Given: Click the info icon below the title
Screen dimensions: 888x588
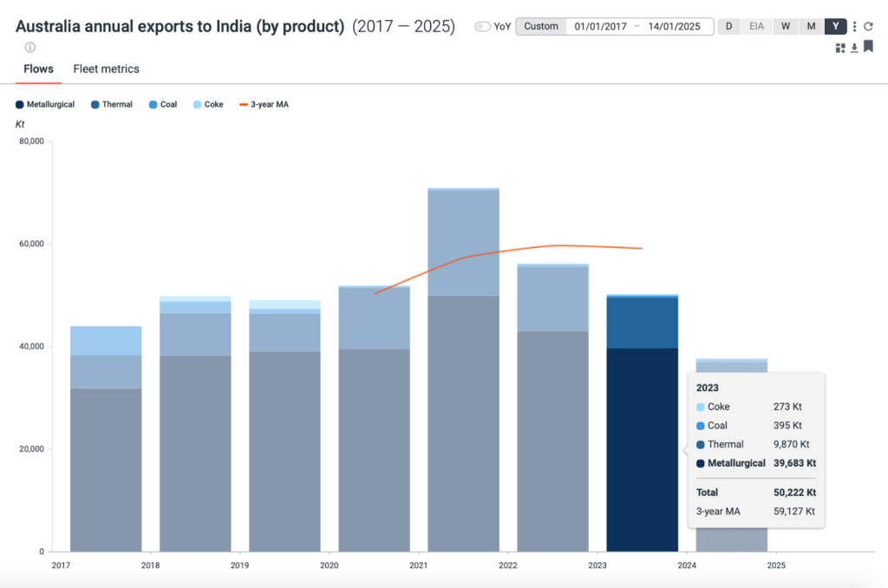Looking at the screenshot, I should coord(30,48).
